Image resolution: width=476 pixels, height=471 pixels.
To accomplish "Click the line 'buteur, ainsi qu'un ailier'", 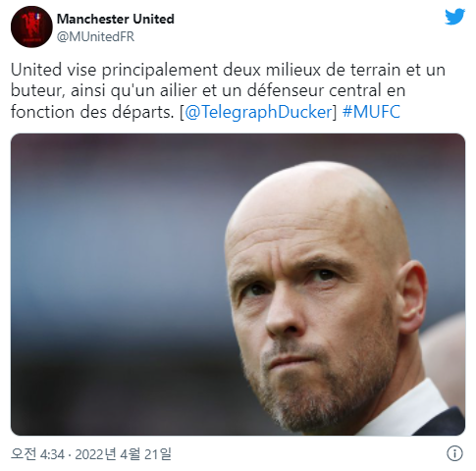I will tap(208, 91).
